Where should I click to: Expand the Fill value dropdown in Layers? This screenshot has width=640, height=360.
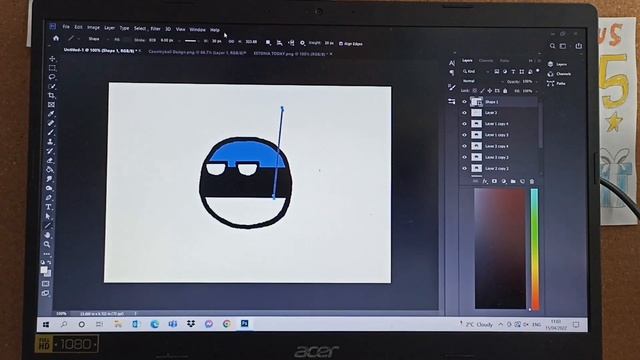tap(537, 91)
